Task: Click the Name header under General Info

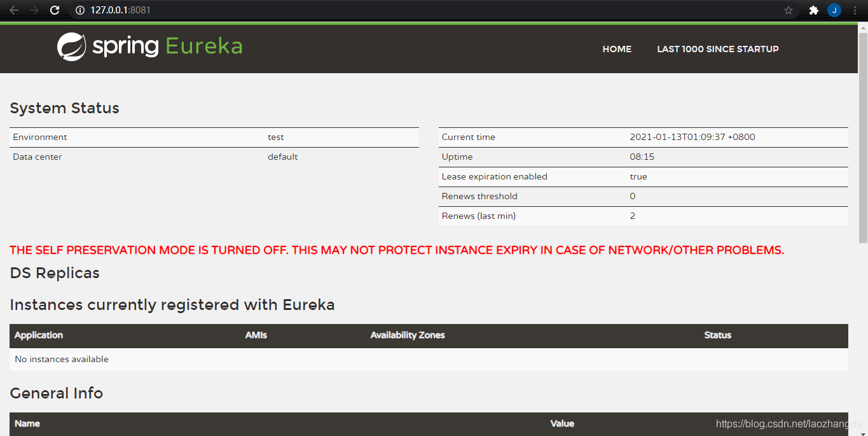Action: tap(27, 423)
